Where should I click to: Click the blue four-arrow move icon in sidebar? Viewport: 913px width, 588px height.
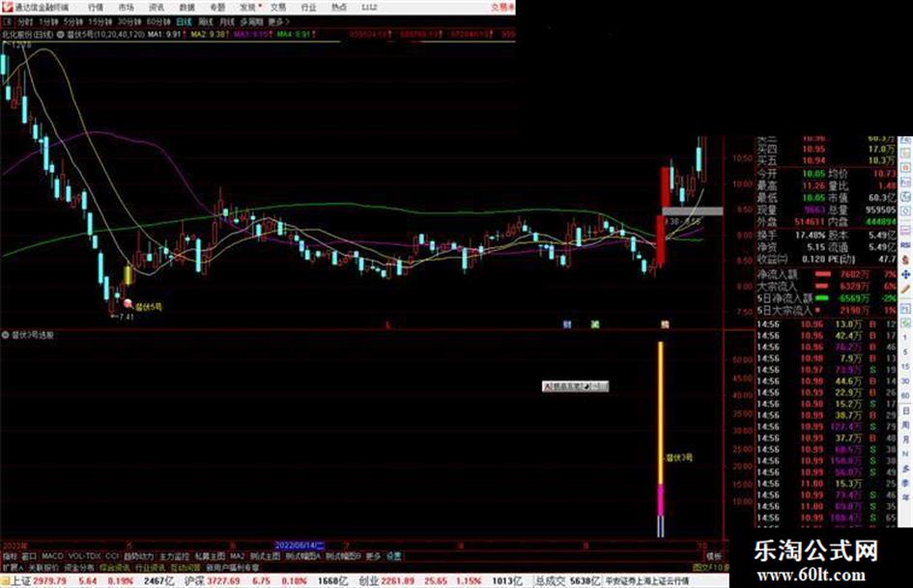pyautogui.click(x=905, y=274)
